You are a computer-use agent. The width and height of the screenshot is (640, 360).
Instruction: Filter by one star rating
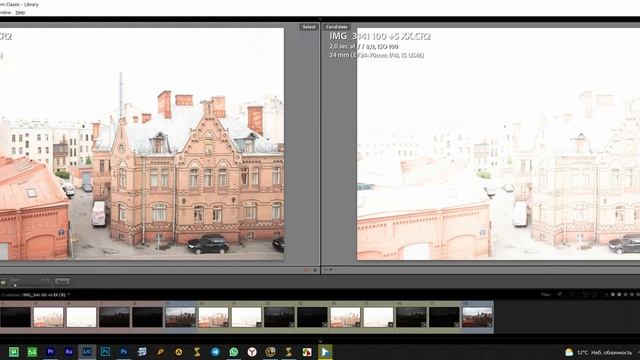pos(613,294)
